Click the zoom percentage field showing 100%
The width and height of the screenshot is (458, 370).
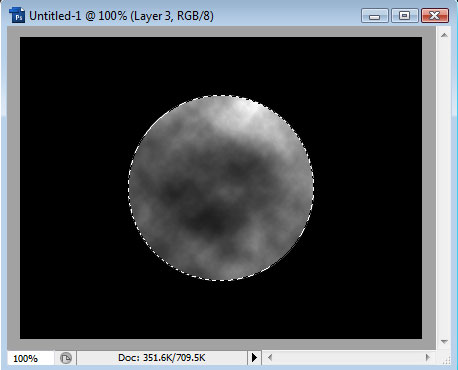point(30,358)
